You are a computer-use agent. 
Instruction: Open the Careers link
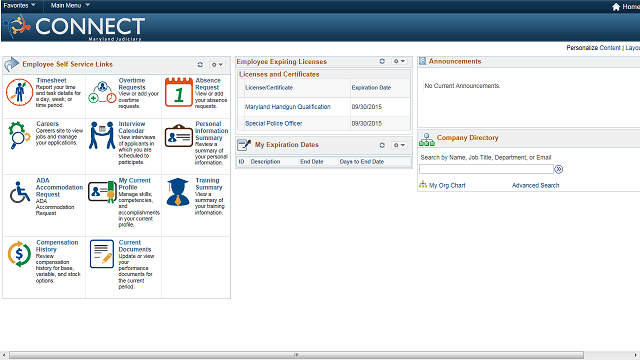(x=47, y=124)
